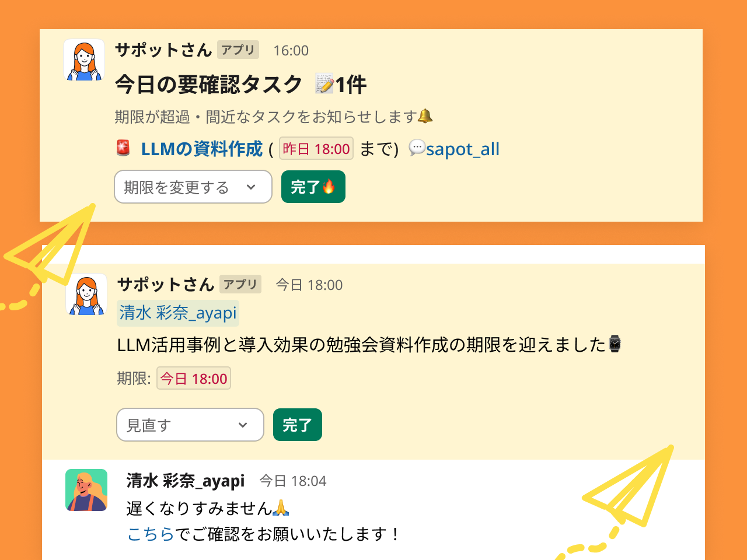Image resolution: width=747 pixels, height=560 pixels.
Task: Click the 完了 button under 見直す row
Action: [x=298, y=425]
